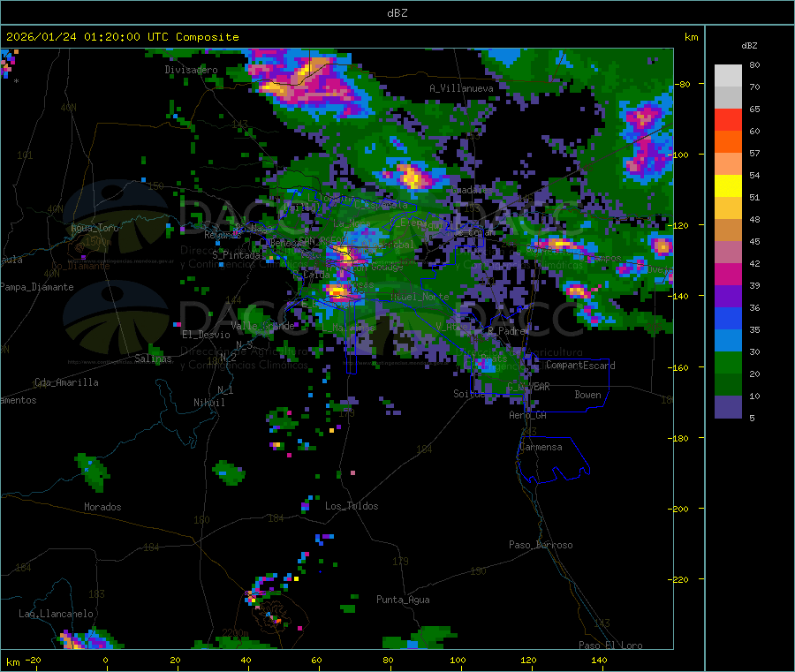
Task: Click the green echo patch west of Morados
Action: [92, 472]
